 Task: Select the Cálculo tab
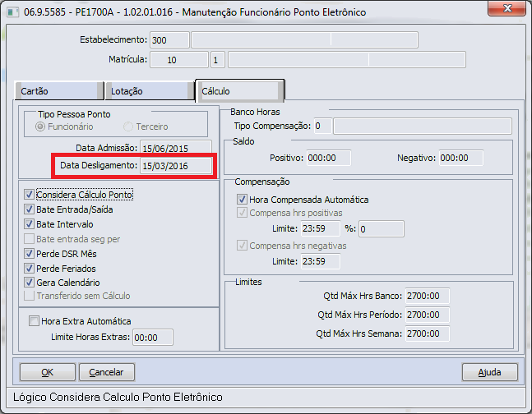click(x=240, y=91)
